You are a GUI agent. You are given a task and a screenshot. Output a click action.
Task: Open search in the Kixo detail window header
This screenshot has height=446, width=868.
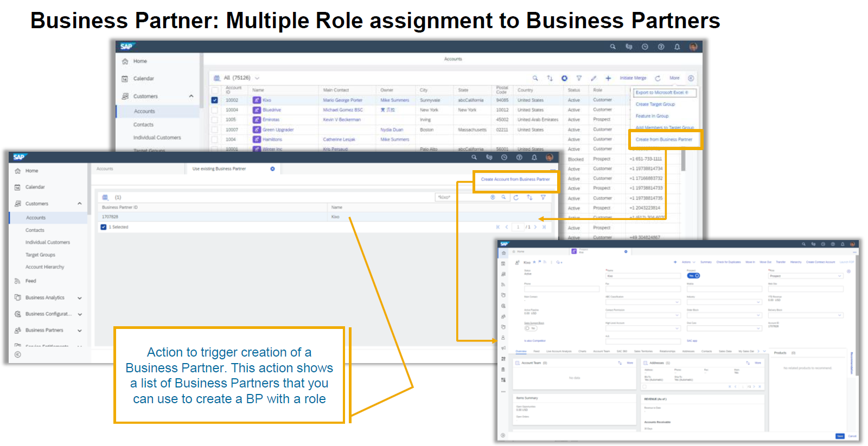[x=803, y=244]
